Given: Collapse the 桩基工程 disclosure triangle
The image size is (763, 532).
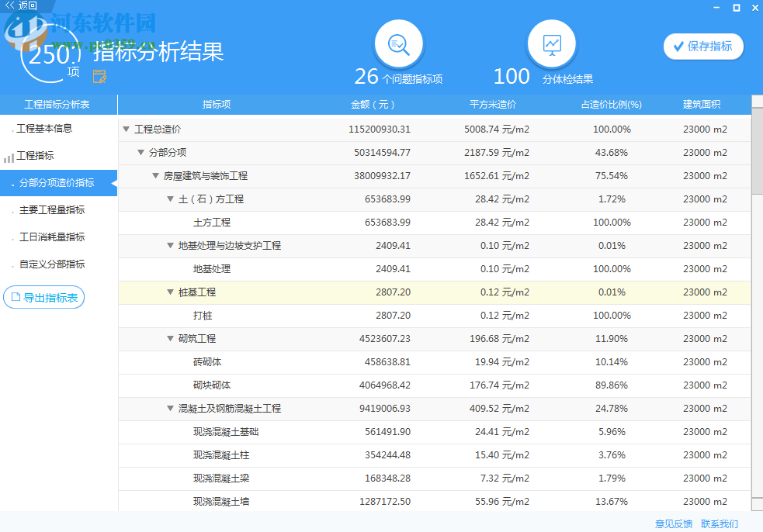Looking at the screenshot, I should click(169, 292).
